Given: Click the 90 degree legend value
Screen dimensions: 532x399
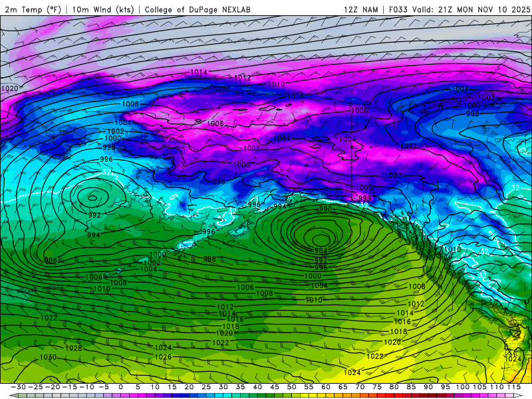Looking at the screenshot, I should coord(428,387).
